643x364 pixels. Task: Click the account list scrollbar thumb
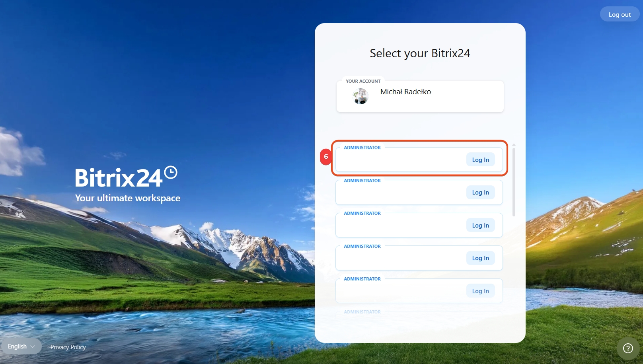(x=514, y=182)
